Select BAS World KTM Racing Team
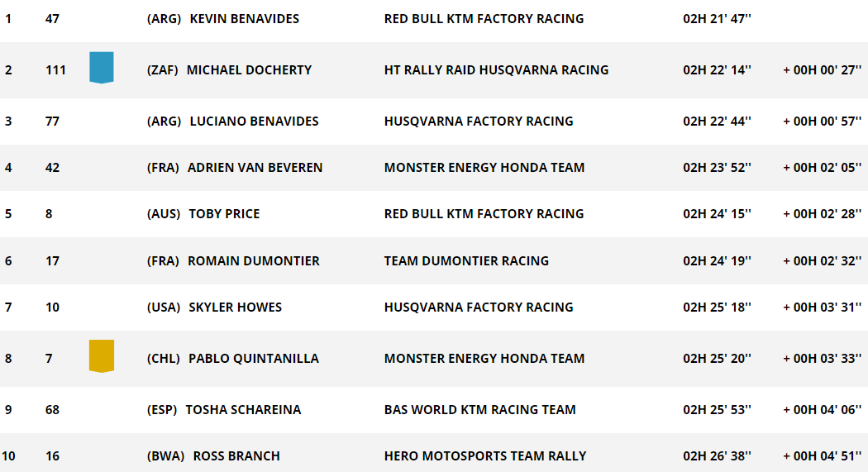This screenshot has height=472, width=868. point(480,409)
